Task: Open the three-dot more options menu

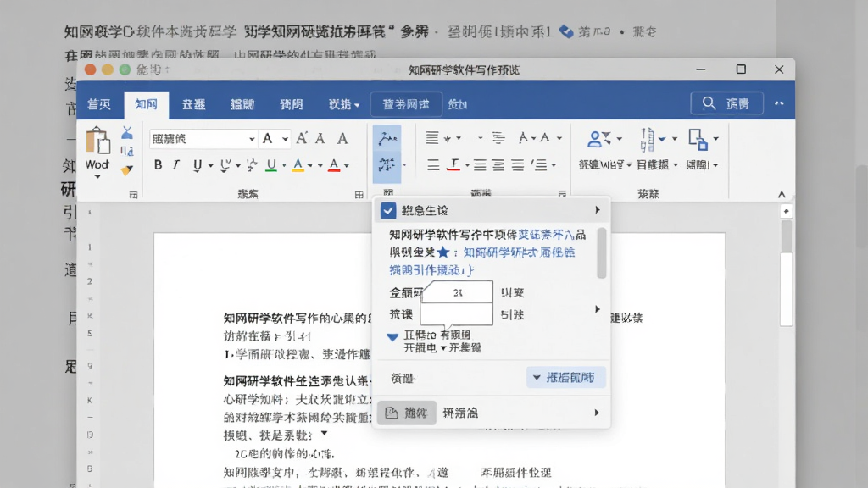Action: coord(779,103)
